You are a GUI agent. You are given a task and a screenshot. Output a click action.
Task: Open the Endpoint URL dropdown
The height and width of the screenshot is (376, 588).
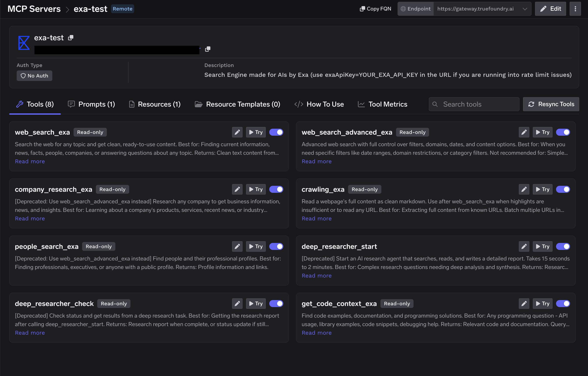click(x=482, y=9)
